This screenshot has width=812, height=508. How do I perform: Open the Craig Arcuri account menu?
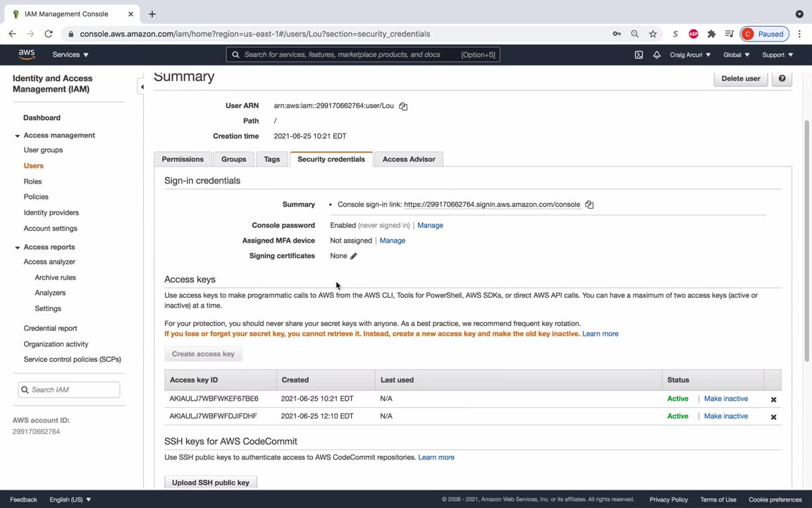[690, 54]
